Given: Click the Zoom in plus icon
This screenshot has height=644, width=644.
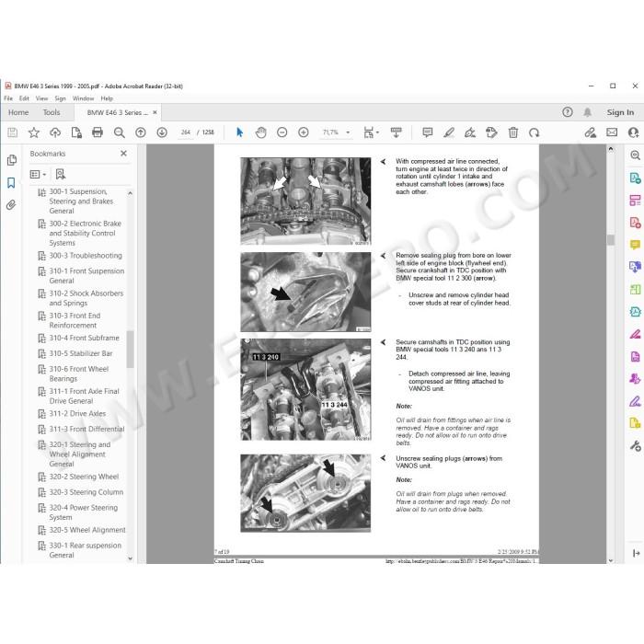Looking at the screenshot, I should click(304, 132).
